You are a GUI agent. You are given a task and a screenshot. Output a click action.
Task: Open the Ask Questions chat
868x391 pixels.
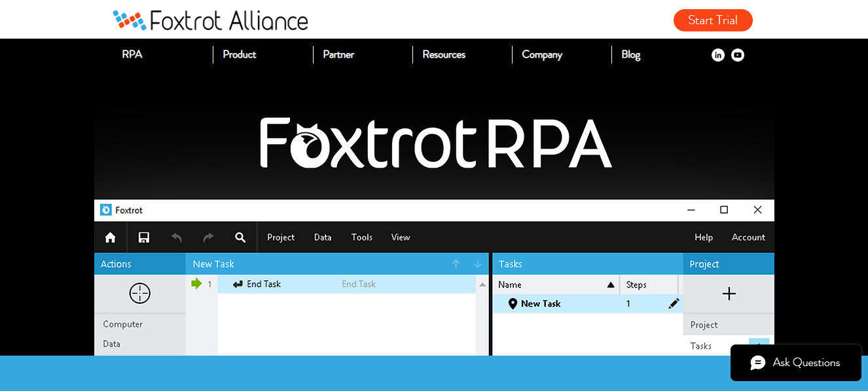coord(795,362)
